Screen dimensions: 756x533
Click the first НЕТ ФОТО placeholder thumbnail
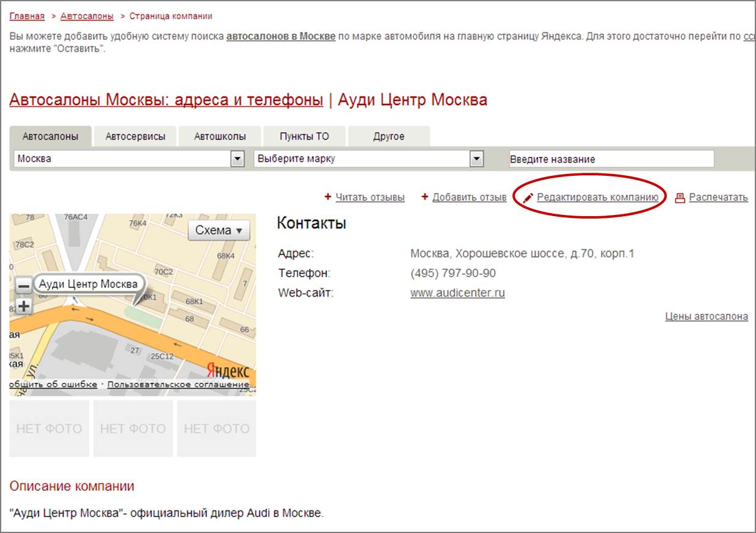point(49,429)
